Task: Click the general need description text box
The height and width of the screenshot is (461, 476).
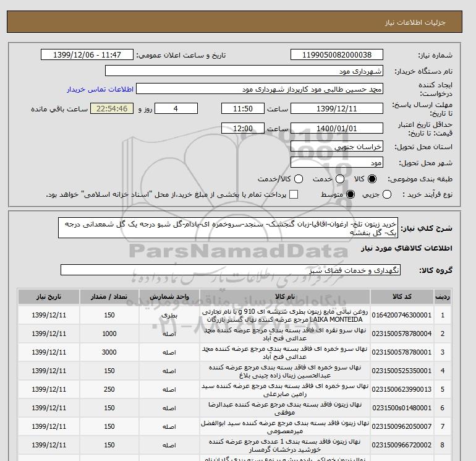Action: (228, 228)
